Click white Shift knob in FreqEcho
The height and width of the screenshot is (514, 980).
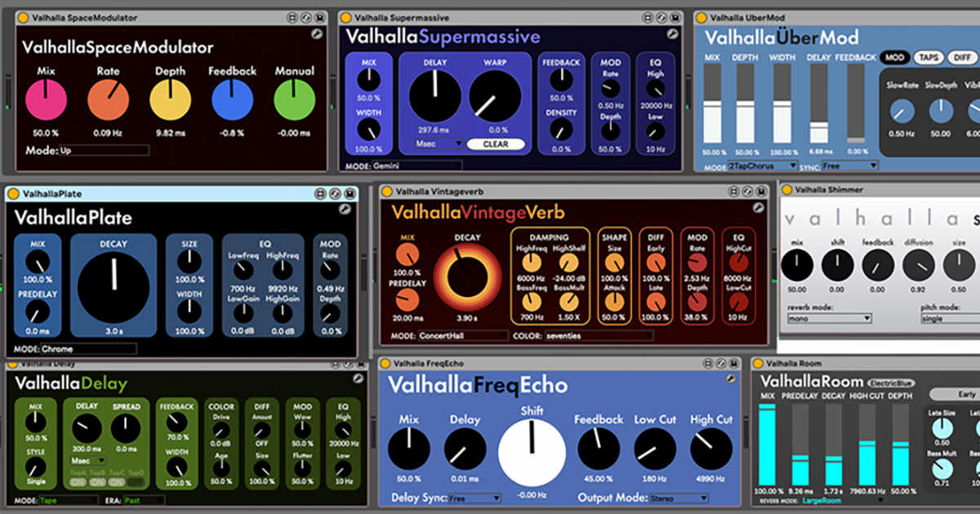pyautogui.click(x=532, y=454)
